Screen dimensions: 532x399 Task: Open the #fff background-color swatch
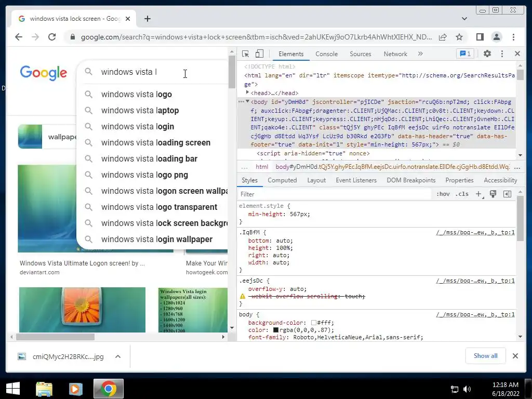pos(313,323)
